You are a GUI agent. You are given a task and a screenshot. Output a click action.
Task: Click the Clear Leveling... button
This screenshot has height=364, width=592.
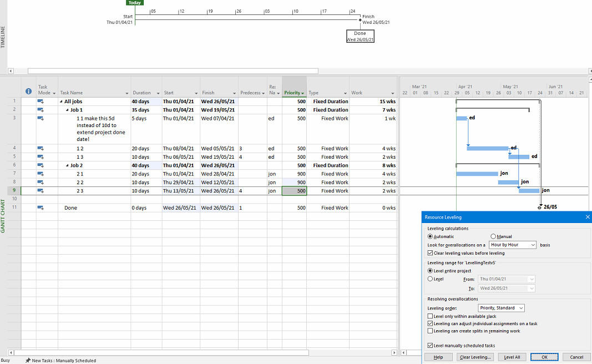475,357
